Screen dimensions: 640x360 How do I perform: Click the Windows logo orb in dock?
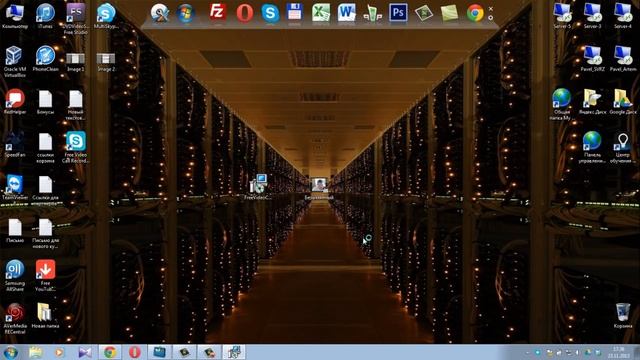tap(185, 13)
